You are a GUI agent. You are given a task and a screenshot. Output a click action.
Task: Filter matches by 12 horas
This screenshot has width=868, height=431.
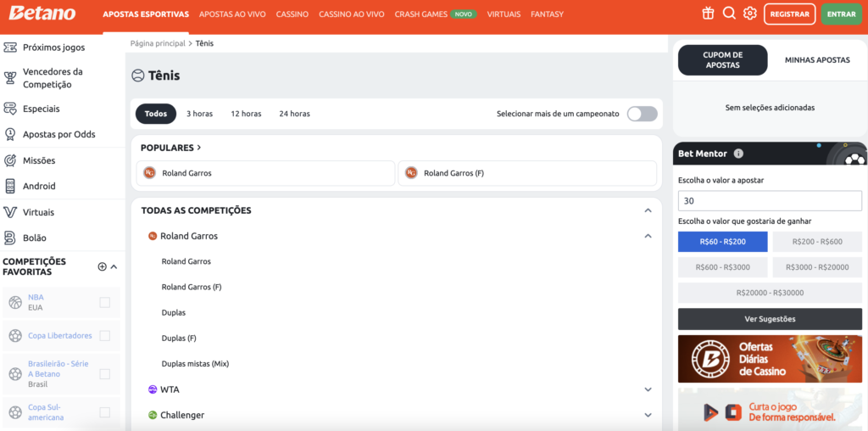[246, 114]
